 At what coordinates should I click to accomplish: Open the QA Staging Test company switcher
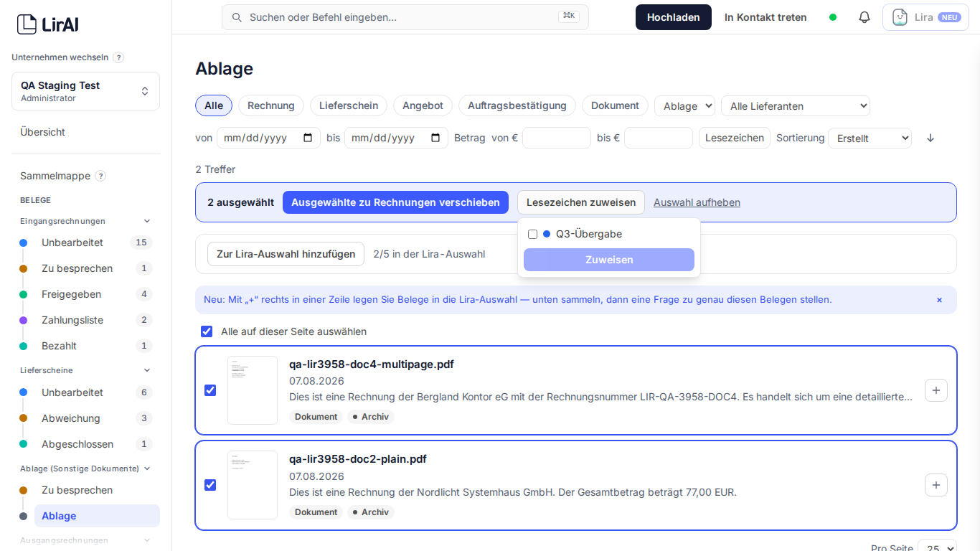coord(85,91)
